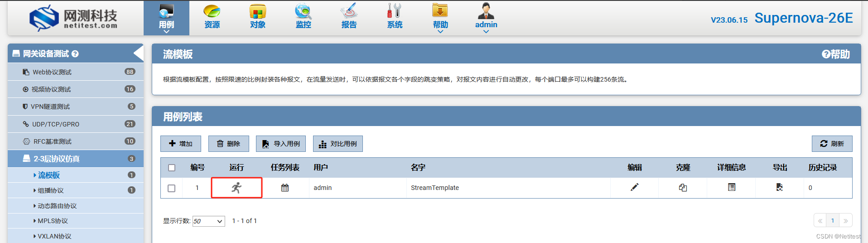Click the V23.06.15 version text
This screenshot has height=243, width=868.
coord(729,20)
